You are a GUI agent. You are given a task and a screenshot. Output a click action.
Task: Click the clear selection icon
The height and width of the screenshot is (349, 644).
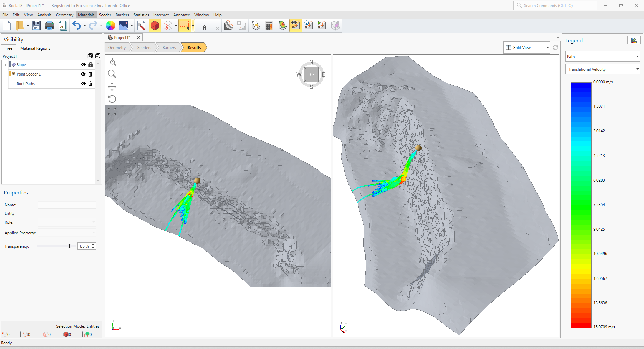coord(215,26)
